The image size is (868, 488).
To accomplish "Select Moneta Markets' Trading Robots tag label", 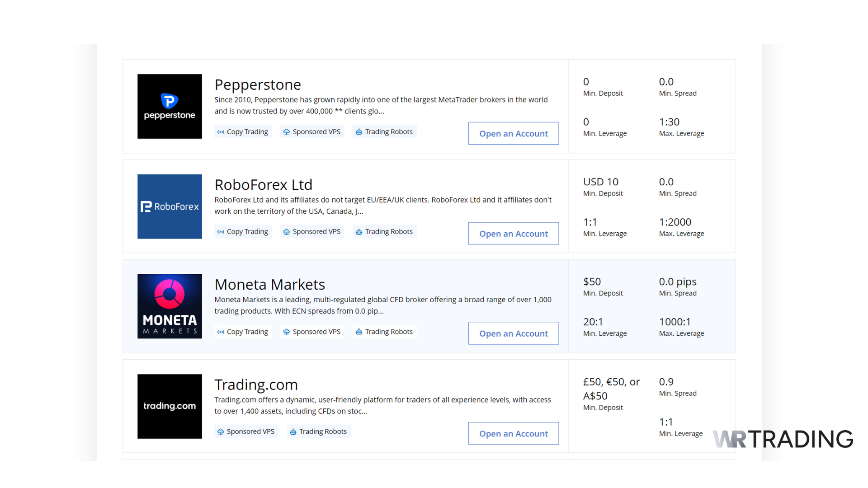I will point(389,332).
